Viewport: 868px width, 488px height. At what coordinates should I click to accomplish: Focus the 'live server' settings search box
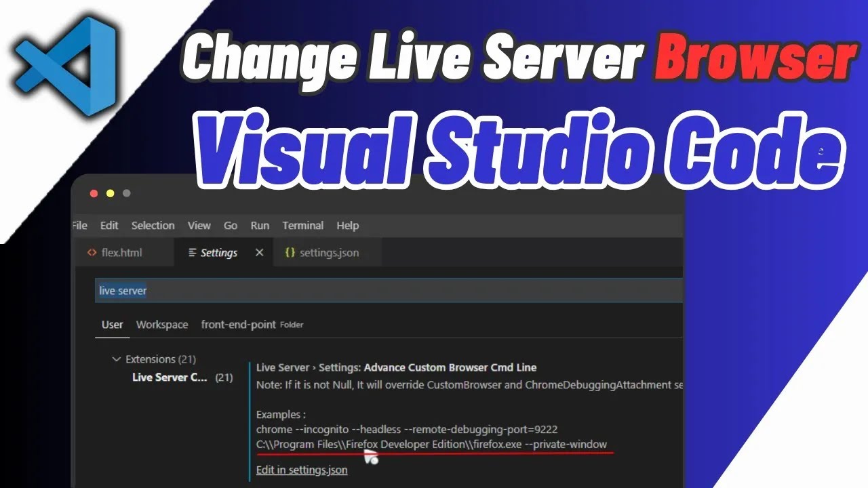click(389, 290)
